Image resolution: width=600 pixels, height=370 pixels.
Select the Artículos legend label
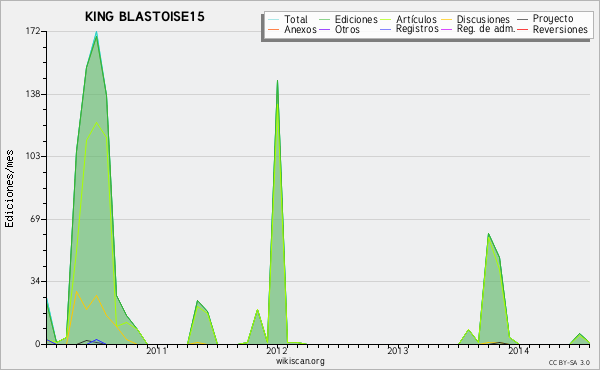(416, 19)
